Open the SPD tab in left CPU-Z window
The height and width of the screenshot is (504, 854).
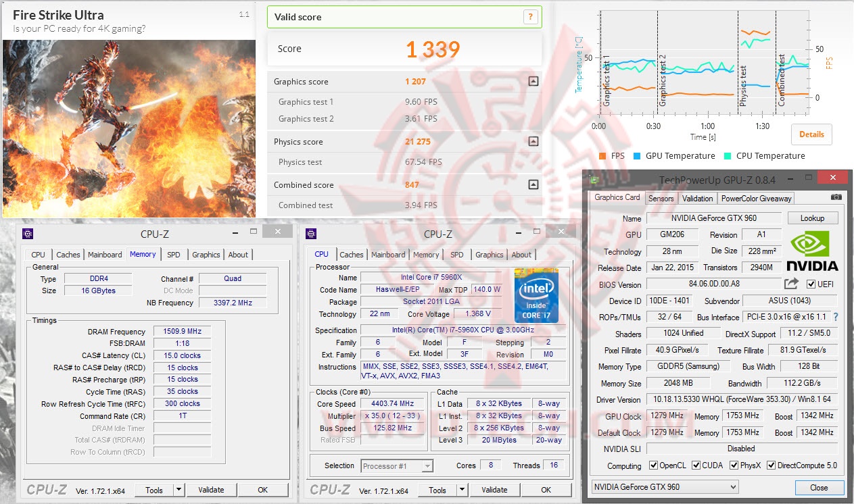click(x=174, y=255)
